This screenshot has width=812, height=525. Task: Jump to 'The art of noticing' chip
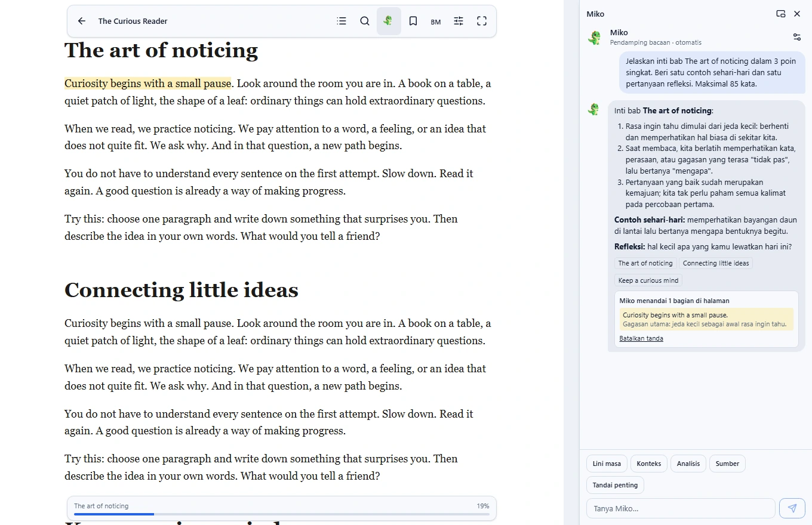[x=645, y=263]
